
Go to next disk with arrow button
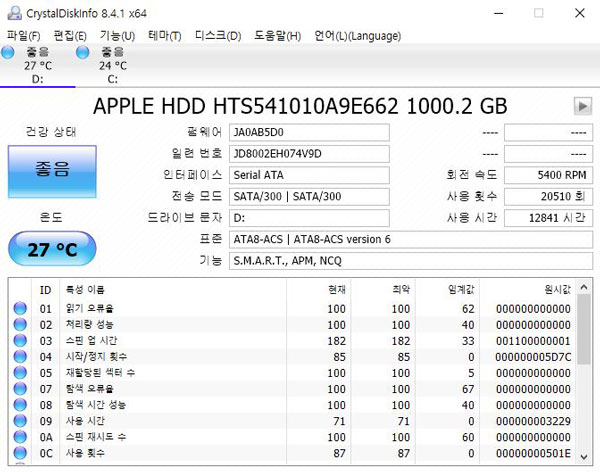pyautogui.click(x=583, y=106)
